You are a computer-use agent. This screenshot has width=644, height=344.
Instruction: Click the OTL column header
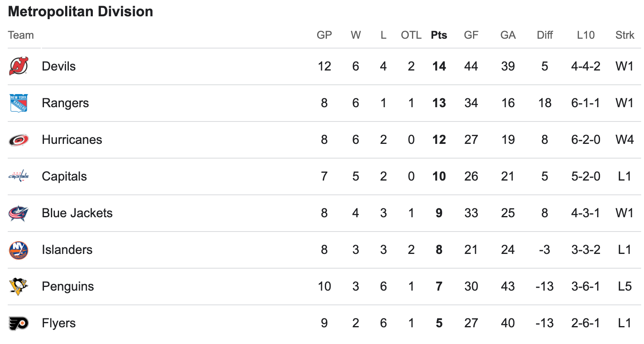click(411, 35)
